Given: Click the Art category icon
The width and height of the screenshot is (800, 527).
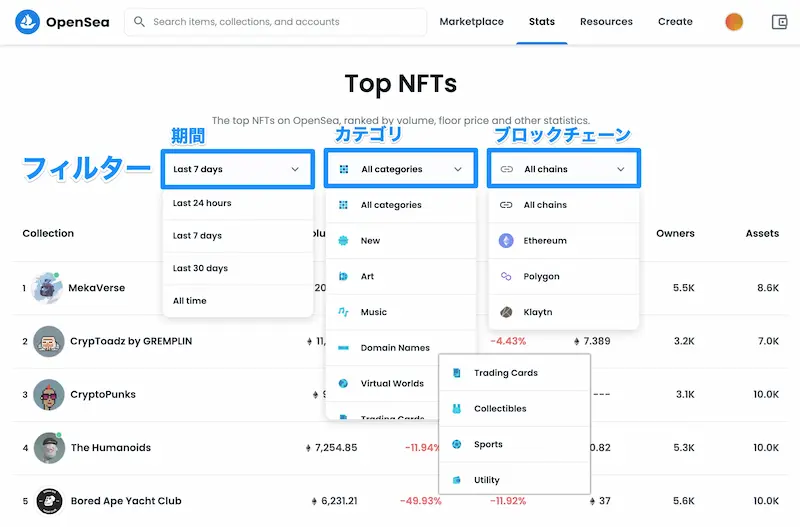Looking at the screenshot, I should 343,277.
